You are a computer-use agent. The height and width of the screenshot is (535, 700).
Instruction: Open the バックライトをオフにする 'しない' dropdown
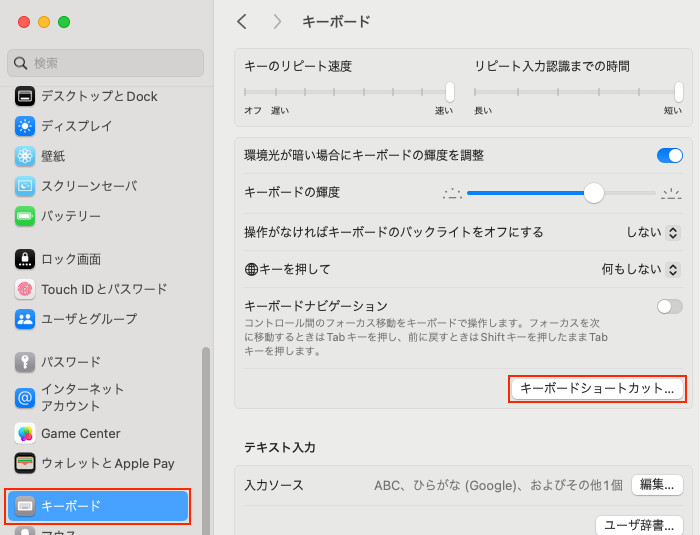coord(653,232)
